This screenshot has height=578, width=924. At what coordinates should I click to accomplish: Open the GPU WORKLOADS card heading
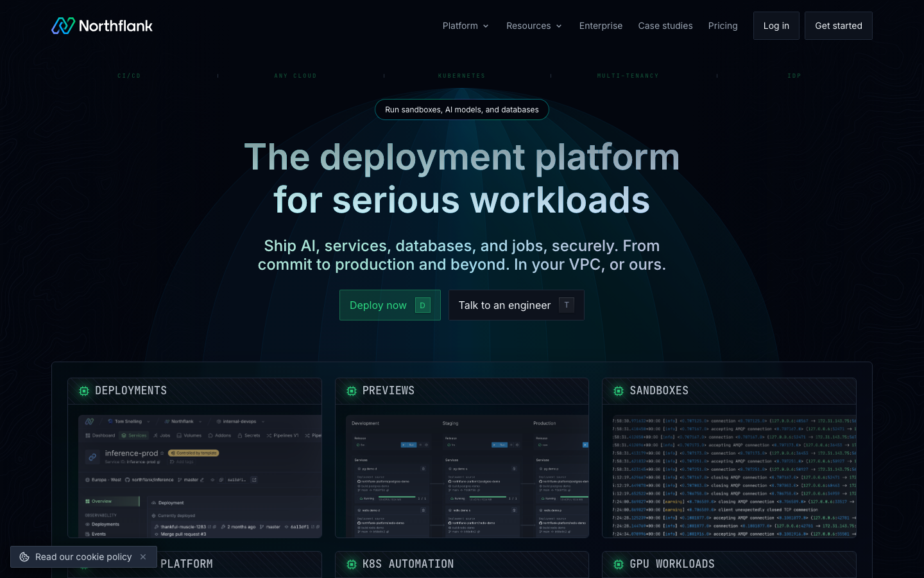point(672,564)
